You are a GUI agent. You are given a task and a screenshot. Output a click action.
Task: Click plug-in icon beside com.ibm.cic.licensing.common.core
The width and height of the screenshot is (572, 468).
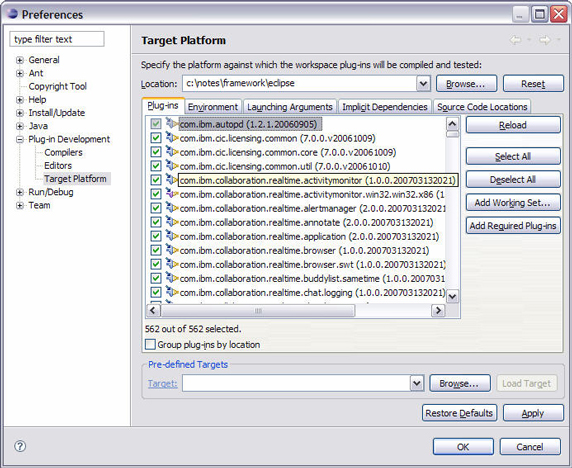click(x=172, y=152)
